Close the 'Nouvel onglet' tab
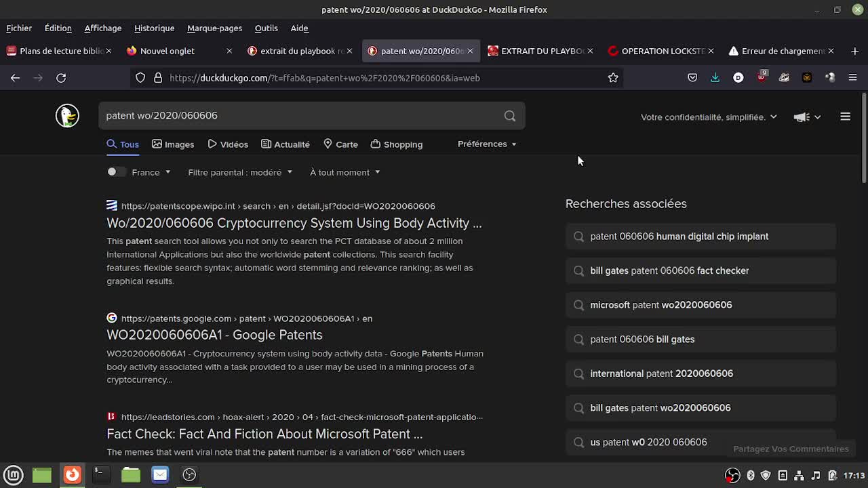This screenshot has width=868, height=488. 229,51
